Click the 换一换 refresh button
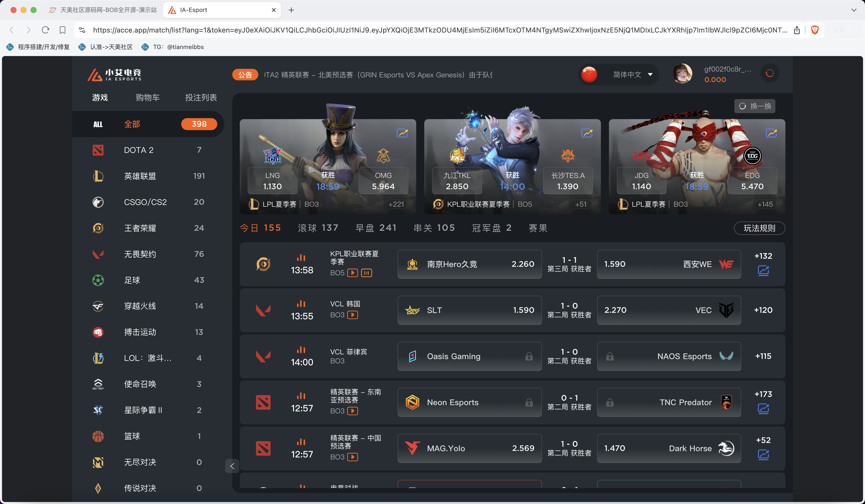The height and width of the screenshot is (504, 865). click(754, 106)
